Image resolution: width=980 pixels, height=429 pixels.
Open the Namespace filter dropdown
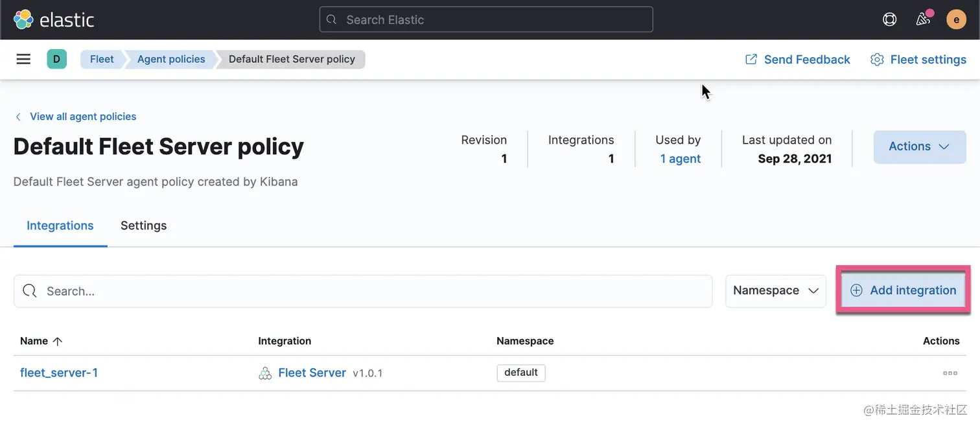tap(775, 291)
